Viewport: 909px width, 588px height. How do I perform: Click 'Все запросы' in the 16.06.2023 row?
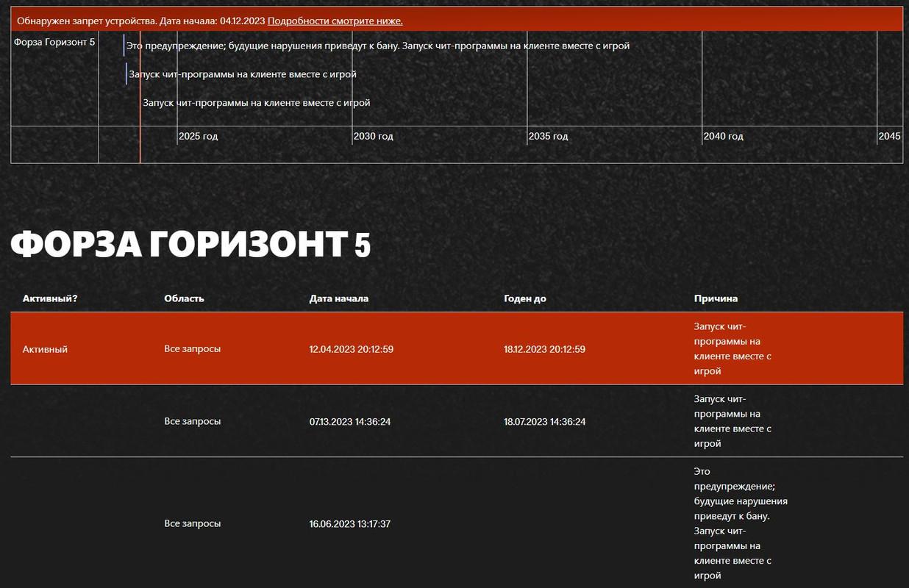193,523
